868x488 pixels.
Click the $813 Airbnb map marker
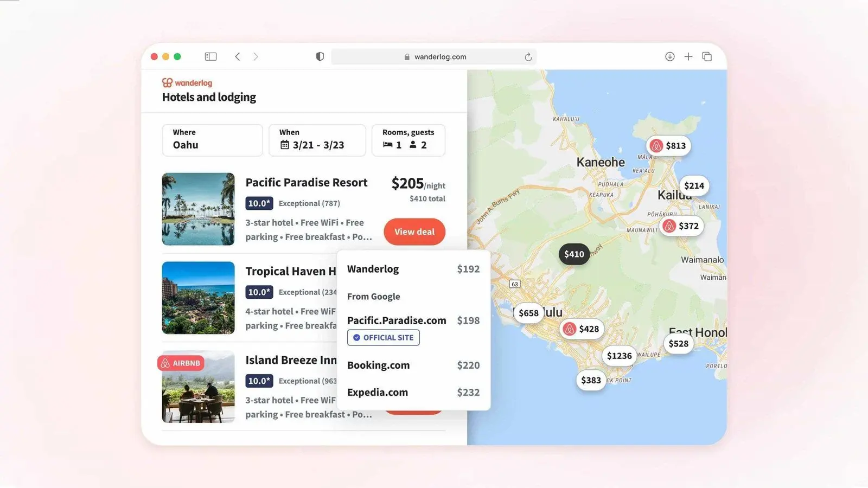[x=668, y=145]
